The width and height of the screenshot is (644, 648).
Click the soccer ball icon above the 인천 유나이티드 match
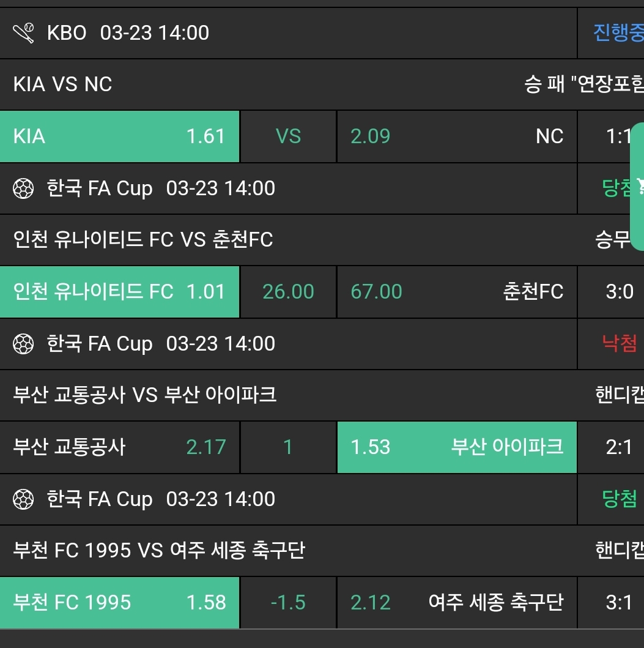pyautogui.click(x=23, y=188)
